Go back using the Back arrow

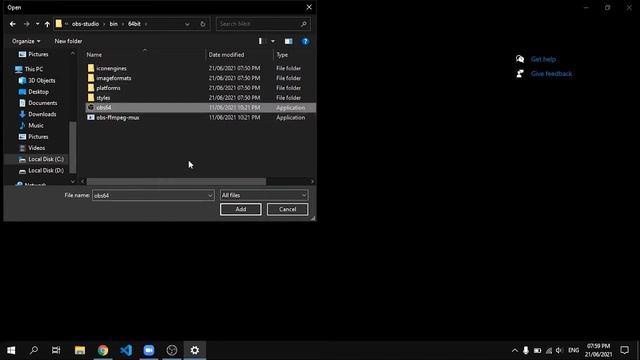(13, 24)
